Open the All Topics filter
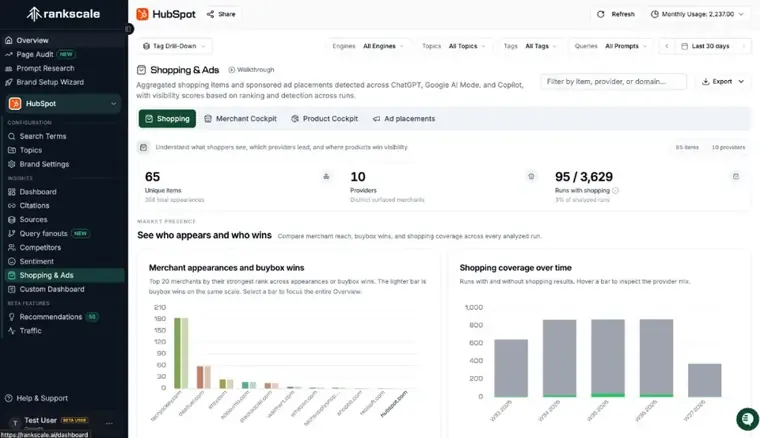The image size is (760, 438). [x=466, y=46]
